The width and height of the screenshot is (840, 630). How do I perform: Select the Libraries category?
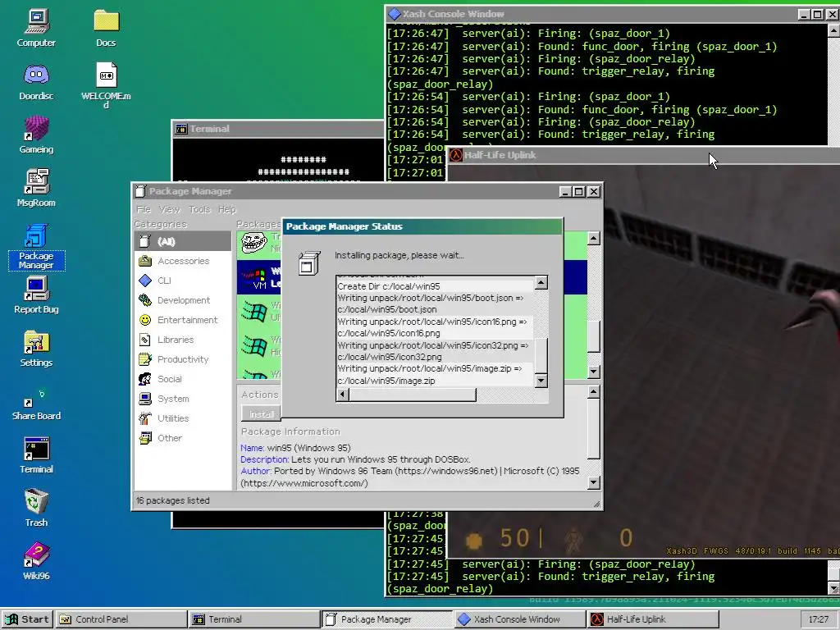(x=183, y=340)
